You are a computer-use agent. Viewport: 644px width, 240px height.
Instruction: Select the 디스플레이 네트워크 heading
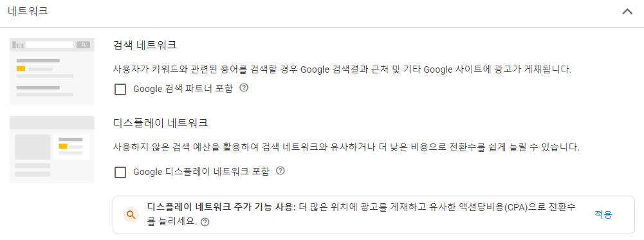pos(161,122)
